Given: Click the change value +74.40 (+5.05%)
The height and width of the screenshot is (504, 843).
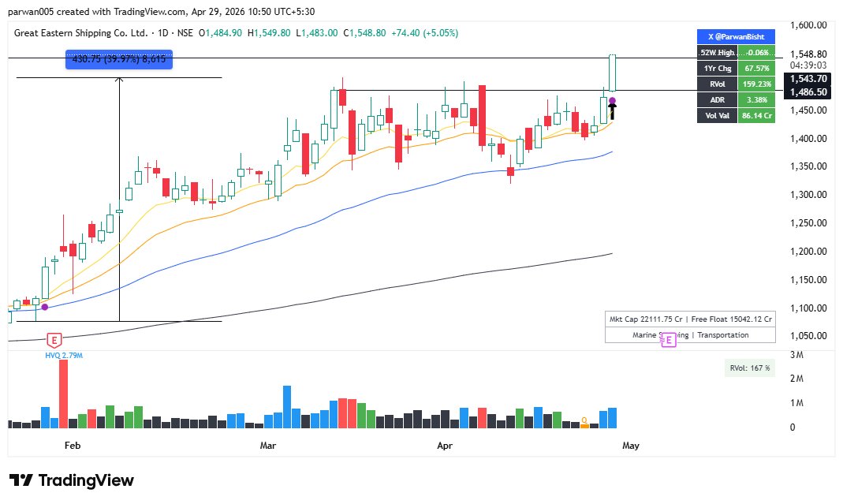Looking at the screenshot, I should click(x=425, y=33).
